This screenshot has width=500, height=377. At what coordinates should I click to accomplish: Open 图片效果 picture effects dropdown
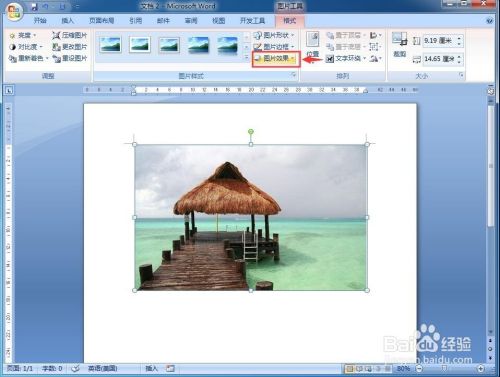click(275, 59)
